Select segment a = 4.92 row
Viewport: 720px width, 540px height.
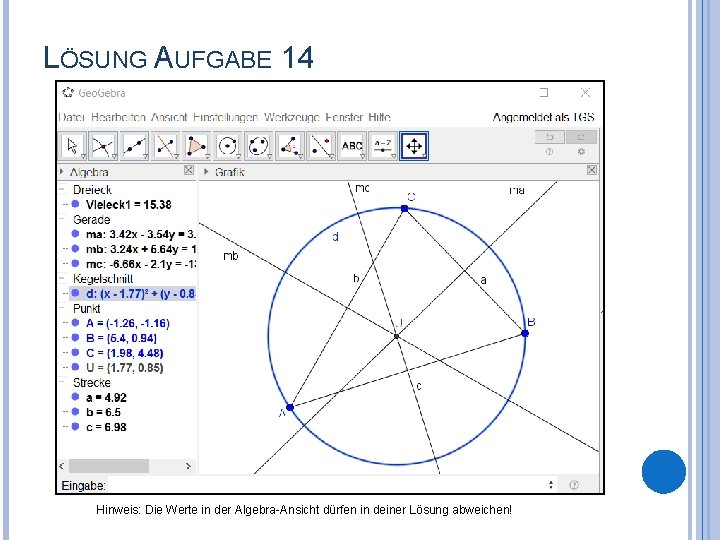pyautogui.click(x=106, y=397)
